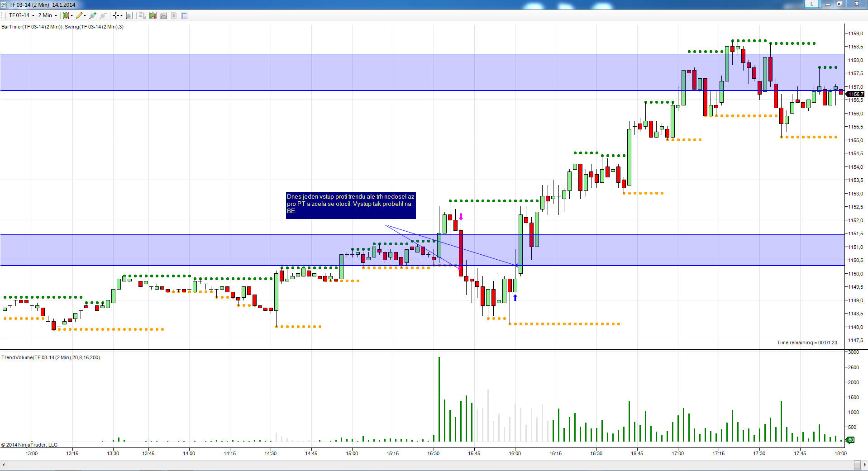Open the TF 03-14 instrument dropdown
This screenshot has height=471, width=868.
point(21,15)
